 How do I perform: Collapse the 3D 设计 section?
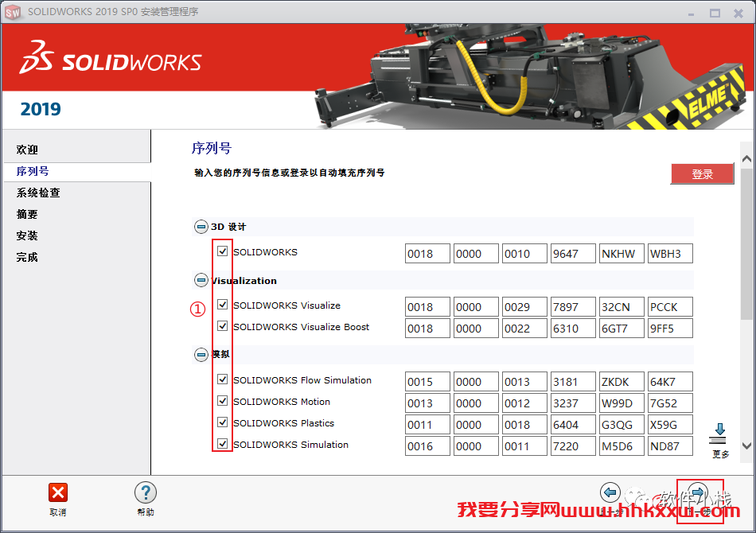201,227
